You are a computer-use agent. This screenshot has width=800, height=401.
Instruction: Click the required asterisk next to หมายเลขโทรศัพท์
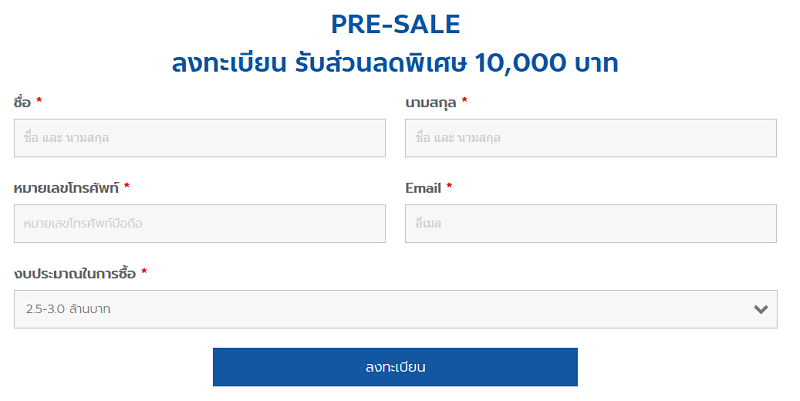pos(127,186)
